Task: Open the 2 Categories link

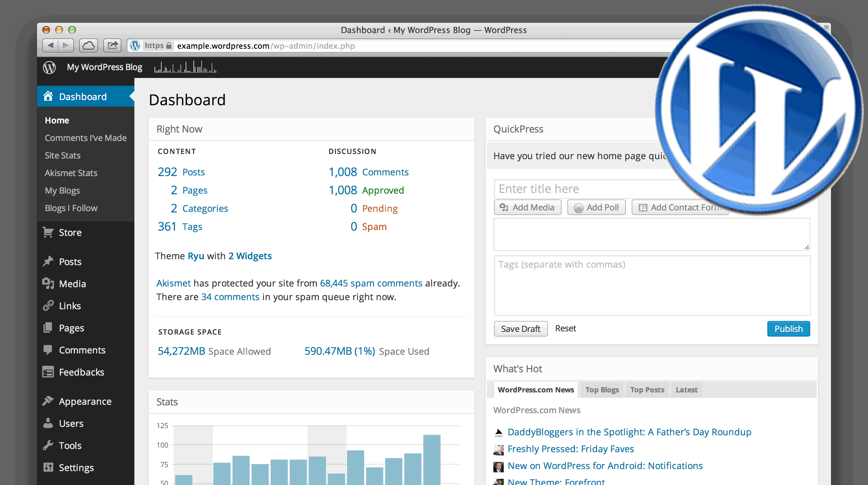Action: tap(199, 209)
